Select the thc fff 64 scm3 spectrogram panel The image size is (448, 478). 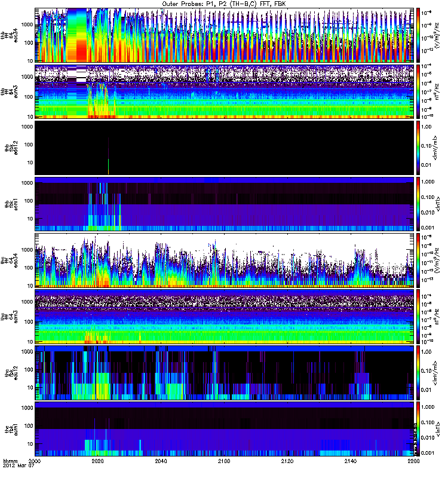pyautogui.click(x=225, y=317)
